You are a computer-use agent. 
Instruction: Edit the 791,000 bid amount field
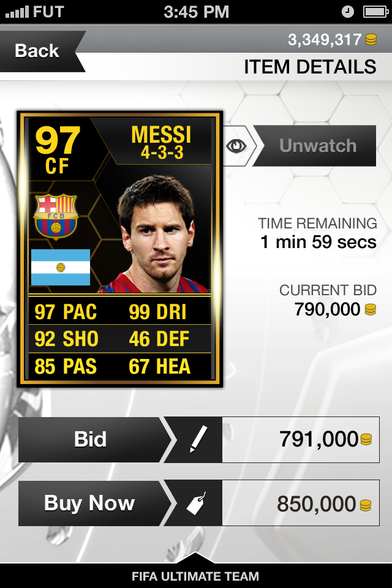click(301, 440)
